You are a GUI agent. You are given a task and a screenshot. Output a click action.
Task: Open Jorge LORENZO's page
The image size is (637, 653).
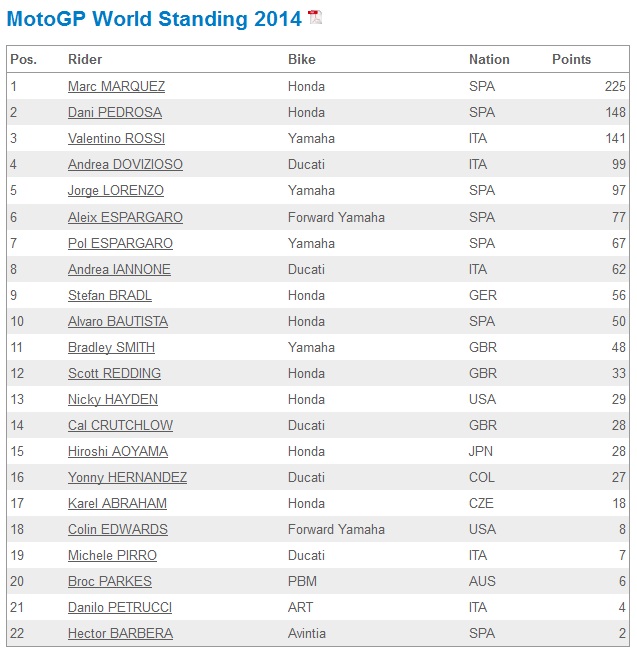(116, 191)
